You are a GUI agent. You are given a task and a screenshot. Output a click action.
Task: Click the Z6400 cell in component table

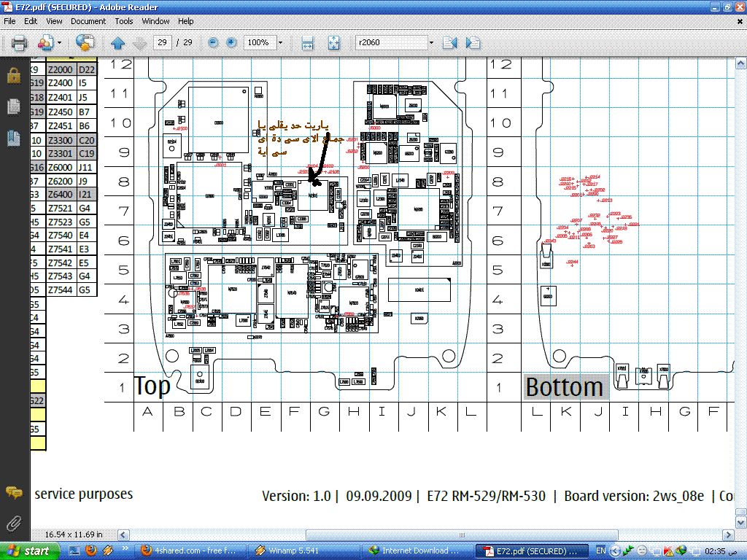pyautogui.click(x=61, y=194)
